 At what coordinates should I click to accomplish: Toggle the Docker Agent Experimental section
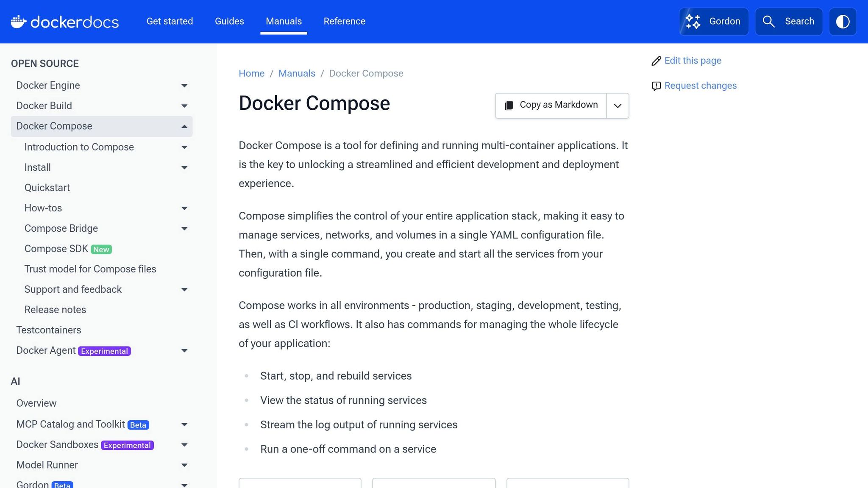(x=184, y=350)
